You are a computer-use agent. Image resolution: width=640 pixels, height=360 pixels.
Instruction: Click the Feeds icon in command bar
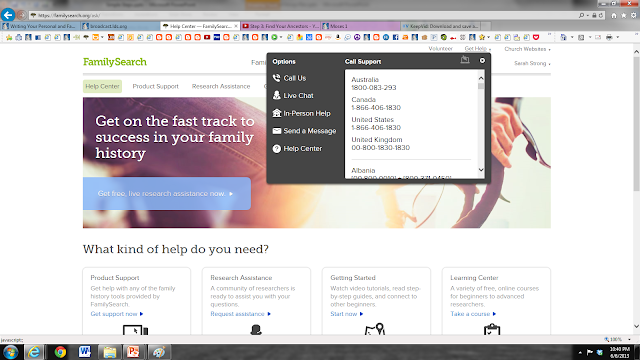click(x=581, y=37)
